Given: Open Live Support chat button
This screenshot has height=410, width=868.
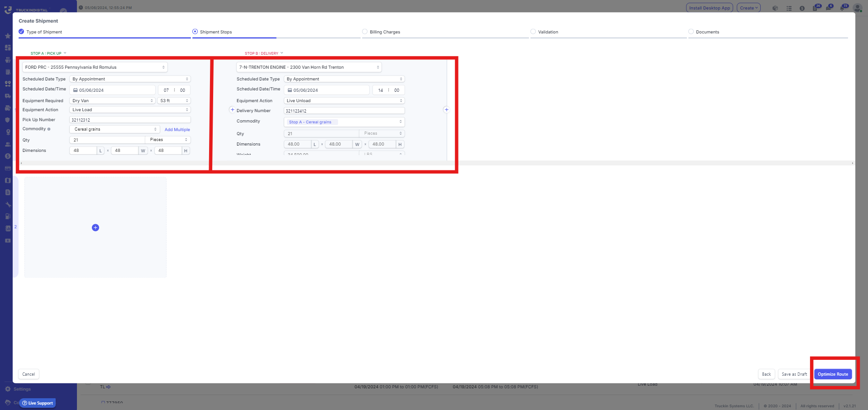Looking at the screenshot, I should coord(38,403).
